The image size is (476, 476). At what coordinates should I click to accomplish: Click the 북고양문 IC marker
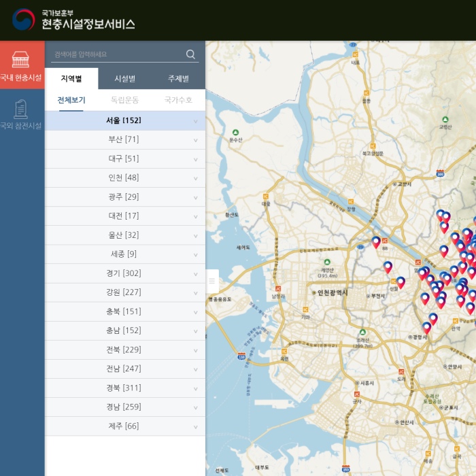(373, 146)
